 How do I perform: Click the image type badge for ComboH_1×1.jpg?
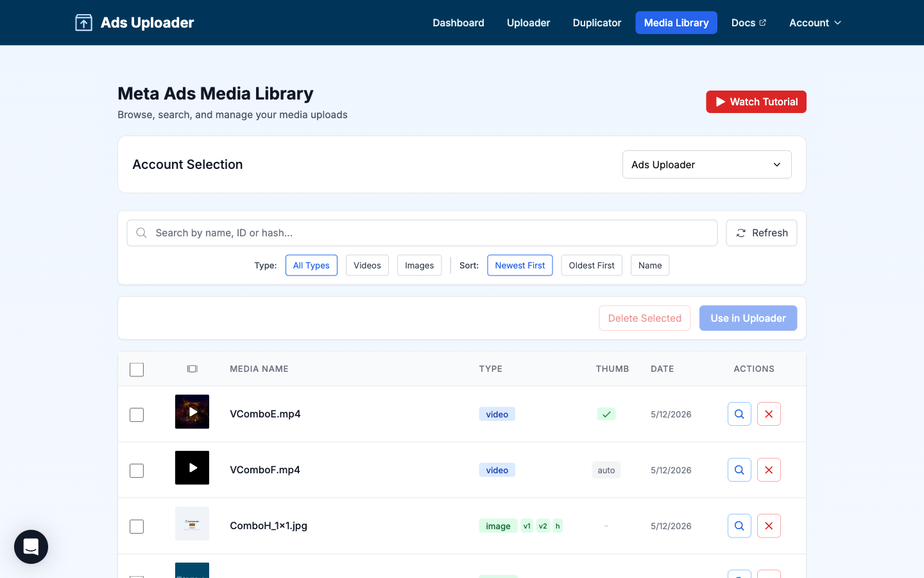[498, 526]
